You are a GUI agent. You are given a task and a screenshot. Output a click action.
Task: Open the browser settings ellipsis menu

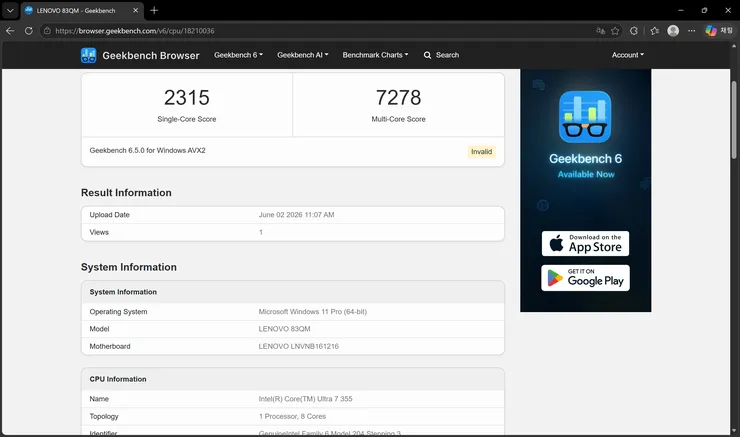[x=691, y=31]
